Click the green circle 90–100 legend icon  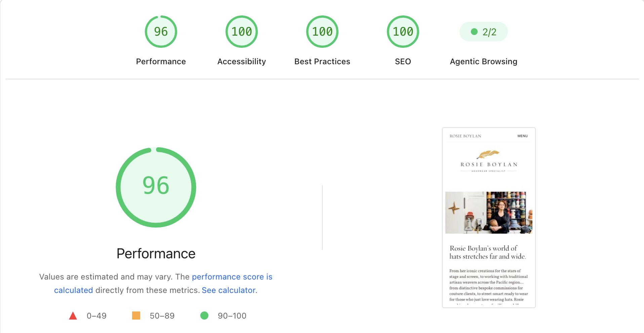point(204,316)
